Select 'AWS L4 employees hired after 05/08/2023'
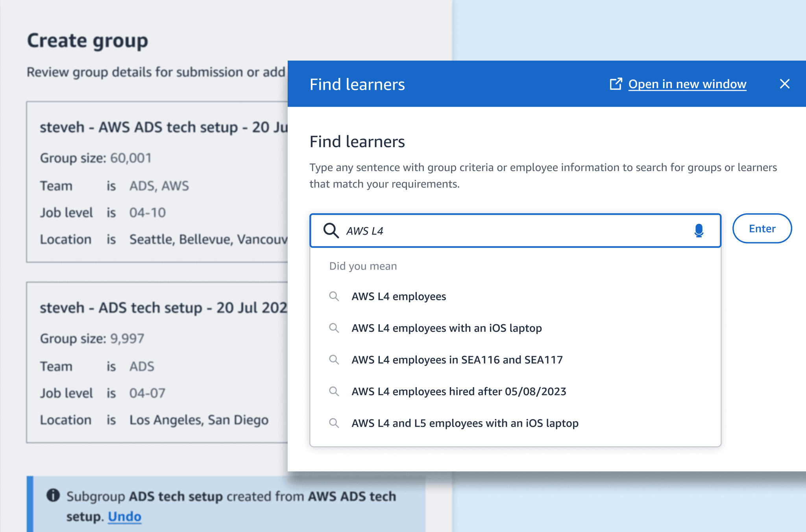Screen dimensions: 806x532 pyautogui.click(x=458, y=392)
